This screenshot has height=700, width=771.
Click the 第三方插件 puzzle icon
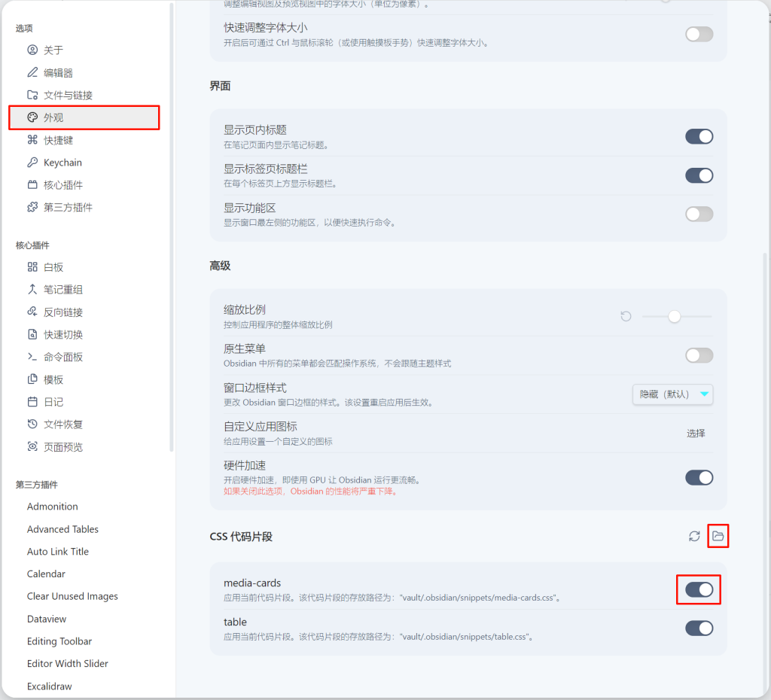coord(32,207)
